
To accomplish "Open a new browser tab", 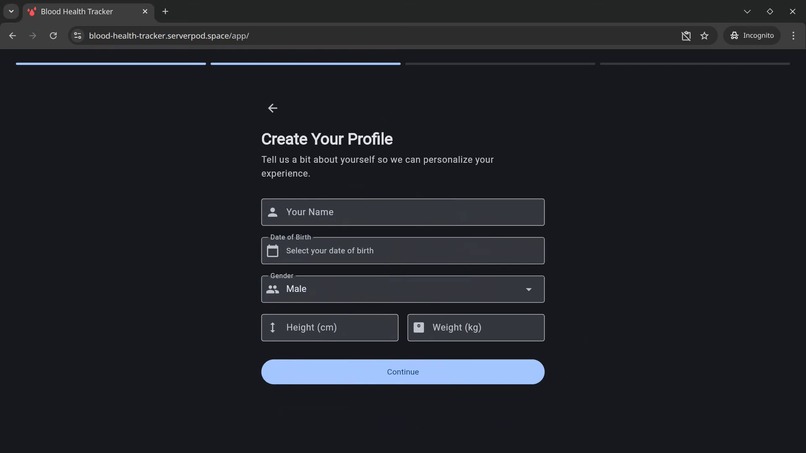I will [x=165, y=11].
